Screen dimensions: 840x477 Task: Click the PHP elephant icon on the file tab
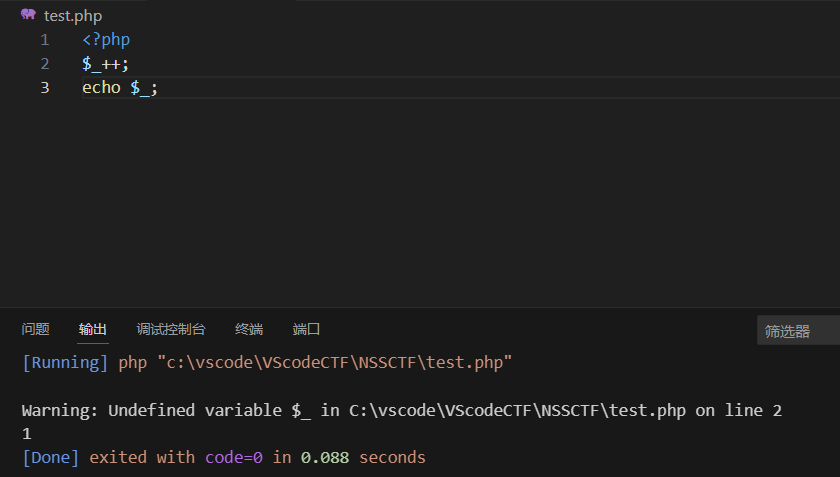(28, 15)
